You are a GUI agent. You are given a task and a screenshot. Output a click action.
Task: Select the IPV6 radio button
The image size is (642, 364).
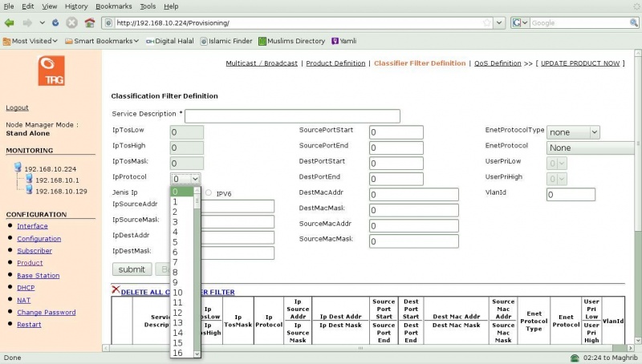(x=209, y=193)
